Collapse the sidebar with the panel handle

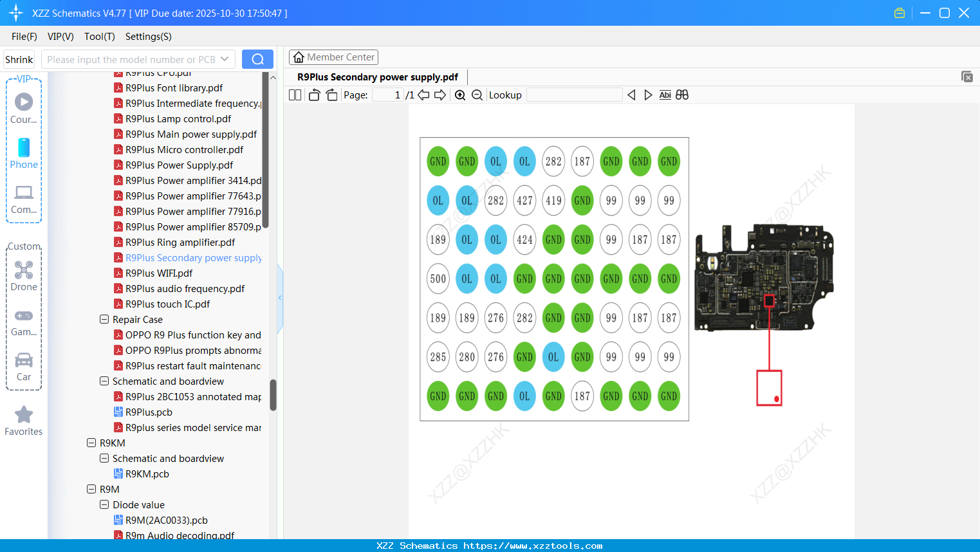[x=280, y=298]
